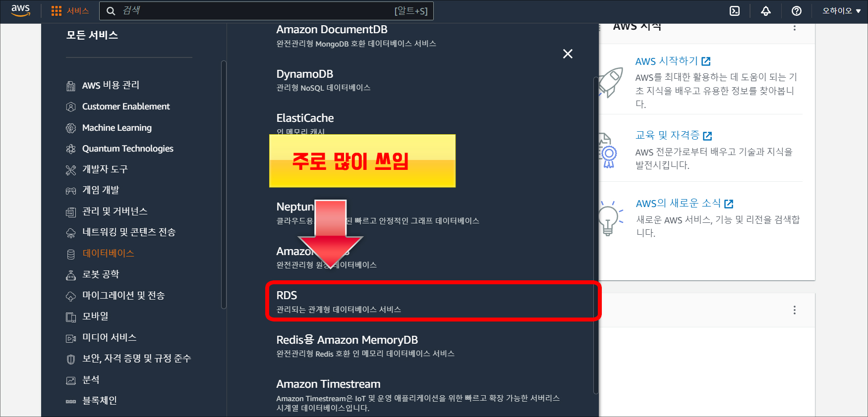Screen dimensions: 868x417
Task: Click the 보안, 자격 증명 shield icon
Action: coord(71,360)
